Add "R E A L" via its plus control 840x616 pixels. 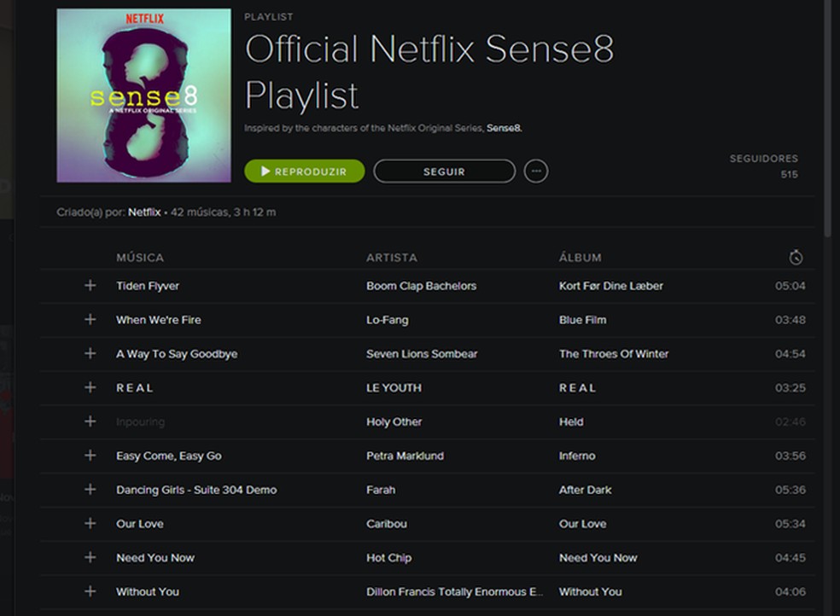[x=90, y=387]
